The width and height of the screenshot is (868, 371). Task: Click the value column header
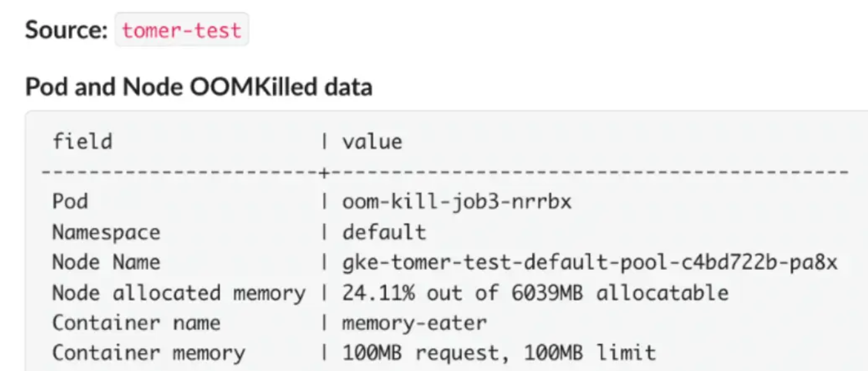point(372,141)
